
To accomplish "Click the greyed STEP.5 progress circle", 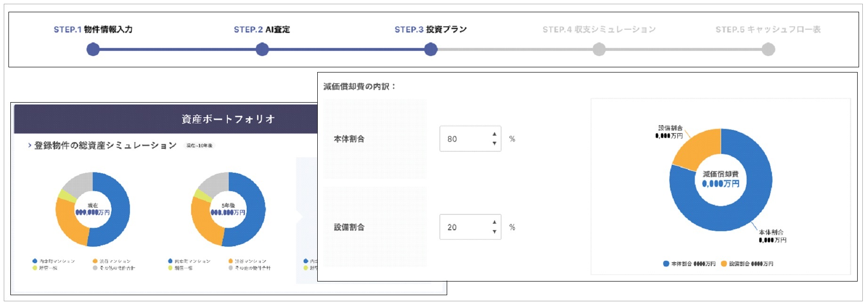I will click(x=768, y=49).
